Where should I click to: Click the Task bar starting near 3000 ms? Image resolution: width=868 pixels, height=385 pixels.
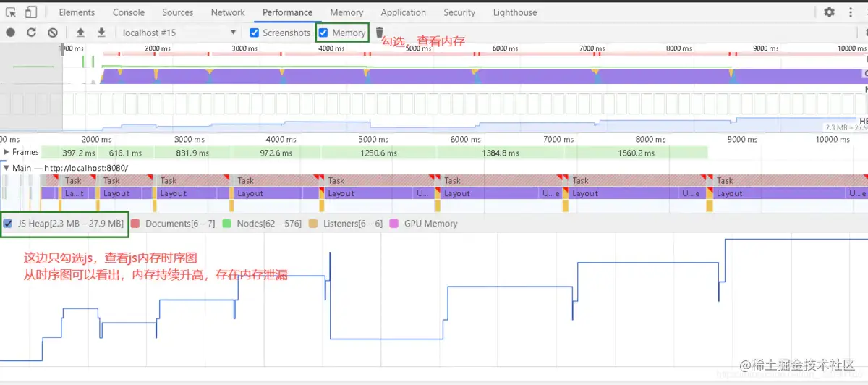click(x=276, y=181)
